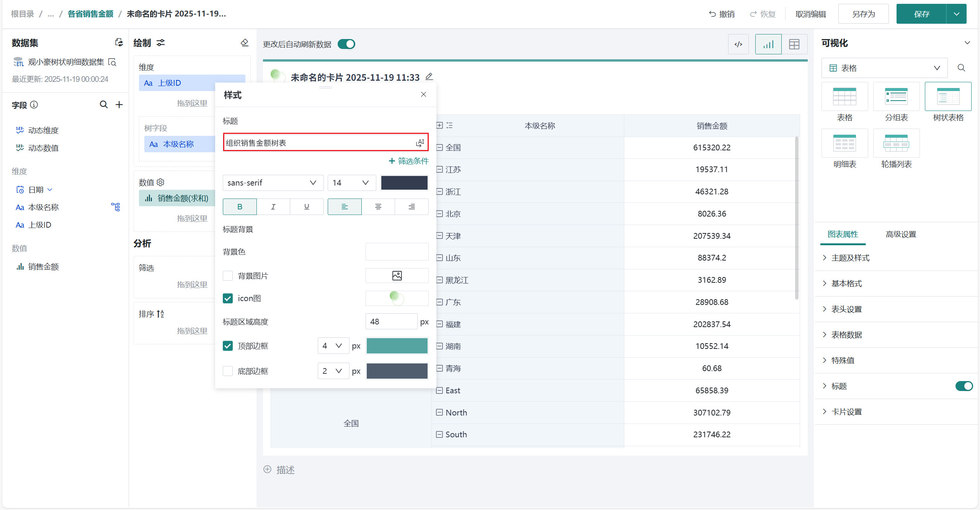Click the 顶部边框 teal color swatch

point(397,346)
